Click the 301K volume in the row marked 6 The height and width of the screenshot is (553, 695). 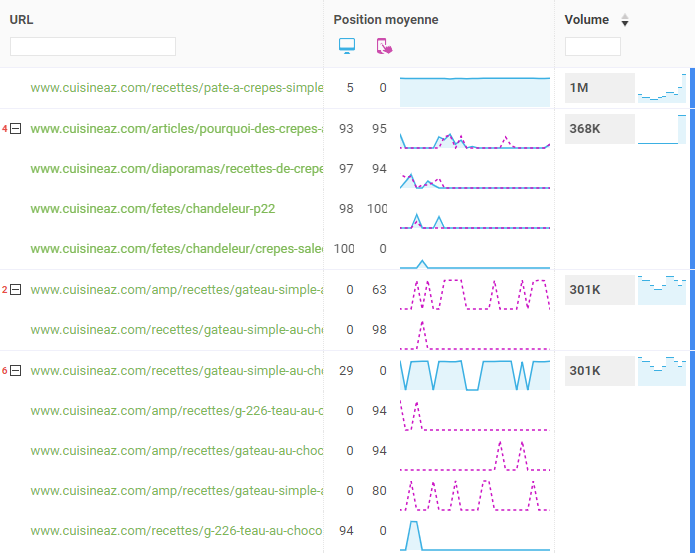coord(600,370)
